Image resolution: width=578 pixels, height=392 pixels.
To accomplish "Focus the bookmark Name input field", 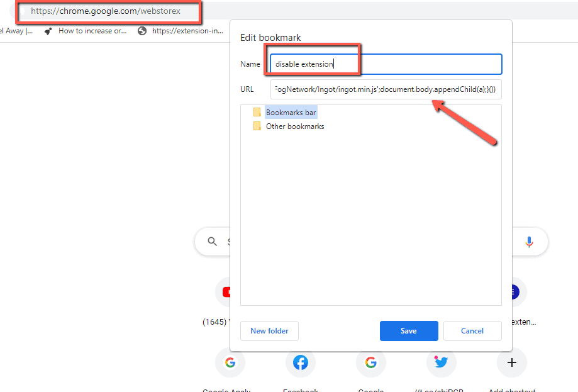I will click(386, 64).
